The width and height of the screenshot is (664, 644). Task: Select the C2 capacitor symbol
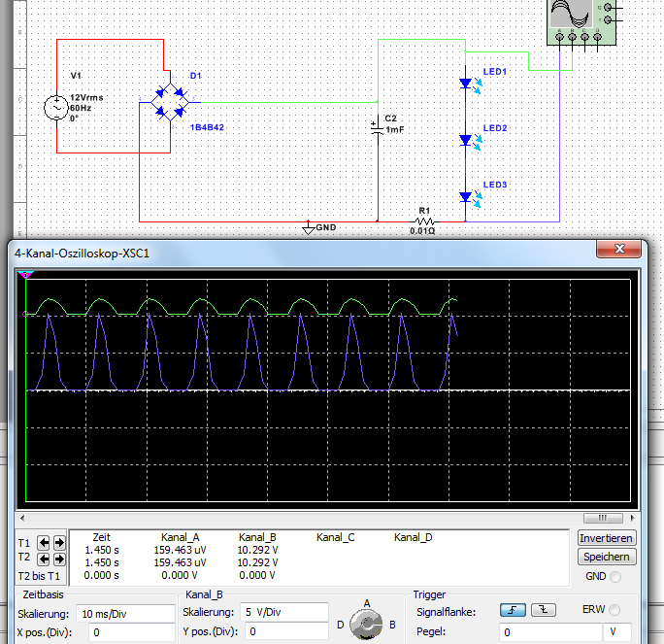pyautogui.click(x=378, y=128)
